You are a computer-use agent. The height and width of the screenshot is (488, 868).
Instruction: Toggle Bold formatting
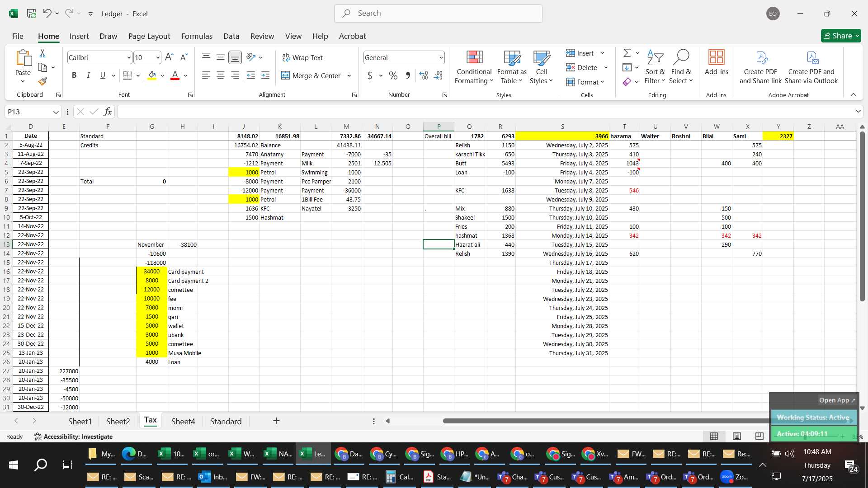(x=74, y=75)
